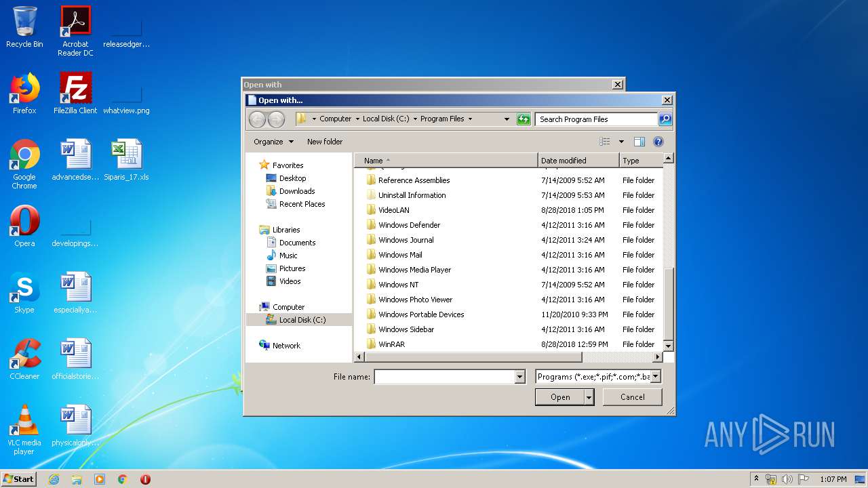This screenshot has width=868, height=488.
Task: Open CCleaner desktop shortcut
Action: point(24,359)
